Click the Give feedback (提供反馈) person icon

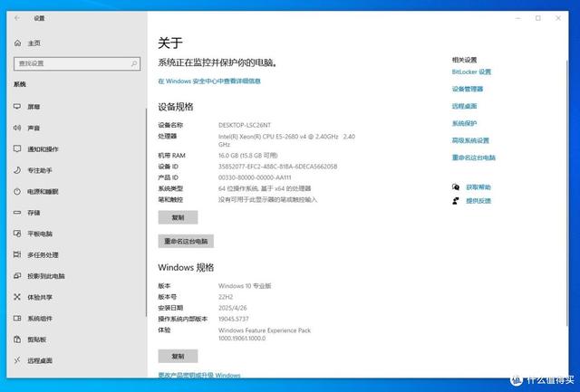coord(456,201)
